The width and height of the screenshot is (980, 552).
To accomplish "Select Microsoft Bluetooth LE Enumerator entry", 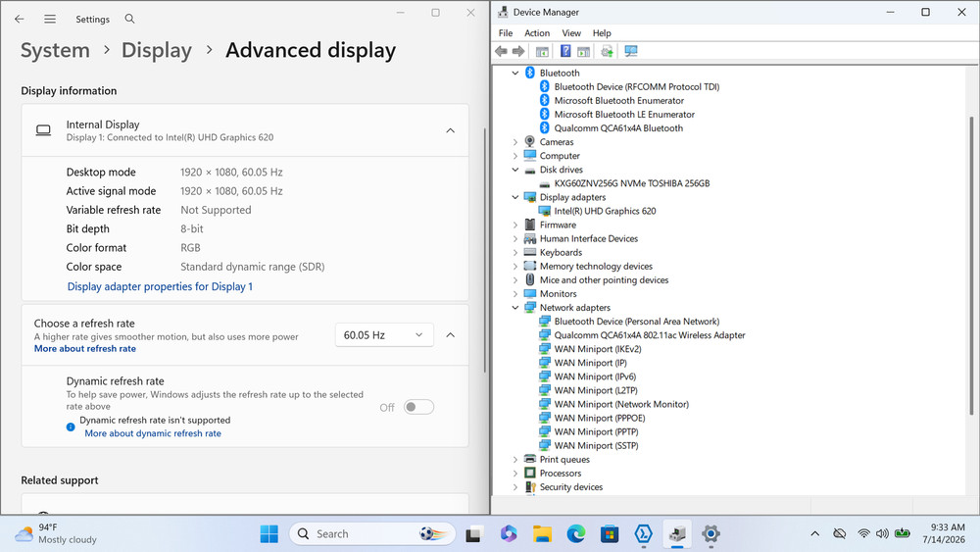I will tap(624, 115).
